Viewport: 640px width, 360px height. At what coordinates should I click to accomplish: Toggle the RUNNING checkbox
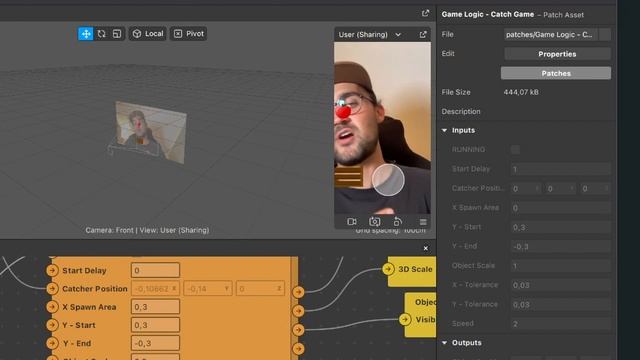(515, 149)
